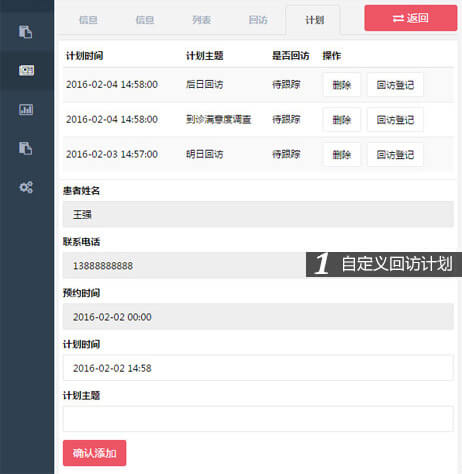Switch to the 计划 tab
The height and width of the screenshot is (474, 462).
point(314,20)
